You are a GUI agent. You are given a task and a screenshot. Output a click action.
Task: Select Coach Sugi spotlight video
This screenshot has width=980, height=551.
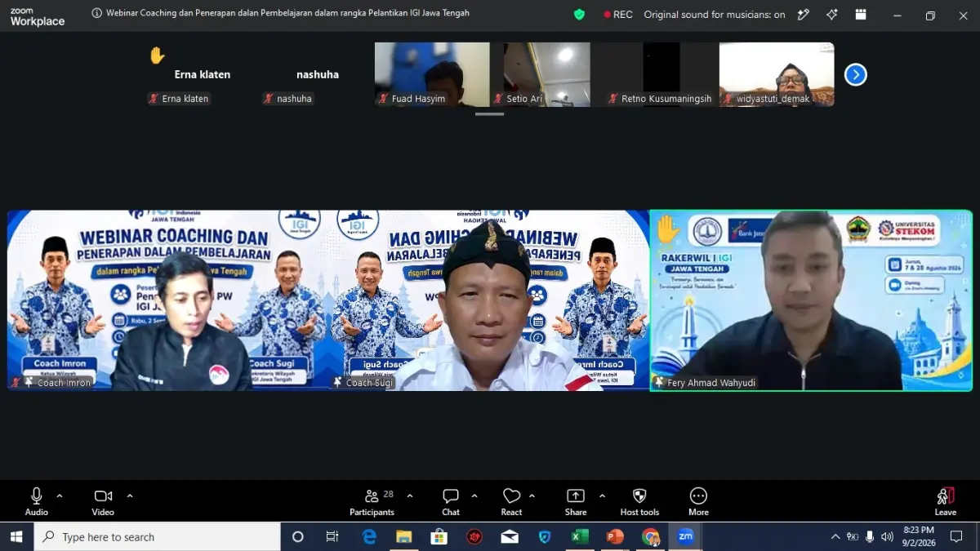coord(488,300)
